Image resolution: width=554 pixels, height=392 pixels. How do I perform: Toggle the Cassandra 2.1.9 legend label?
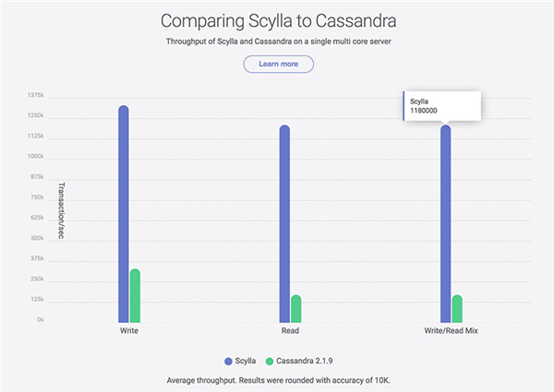[302, 360]
